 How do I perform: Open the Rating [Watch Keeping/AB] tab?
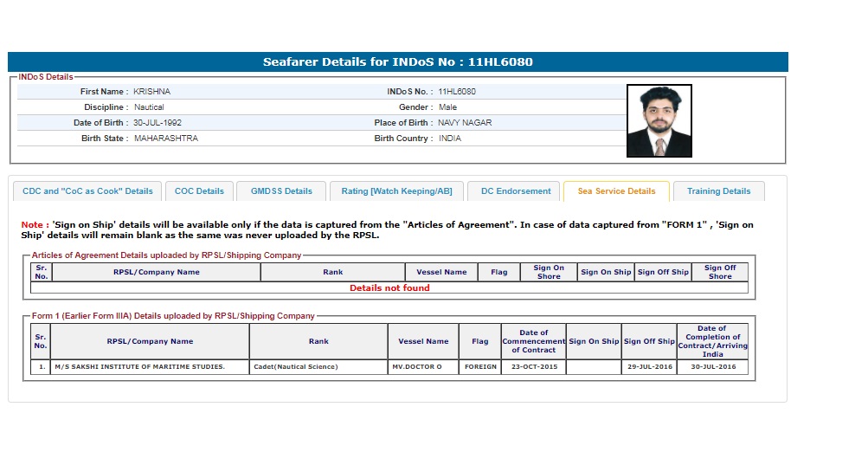[396, 191]
